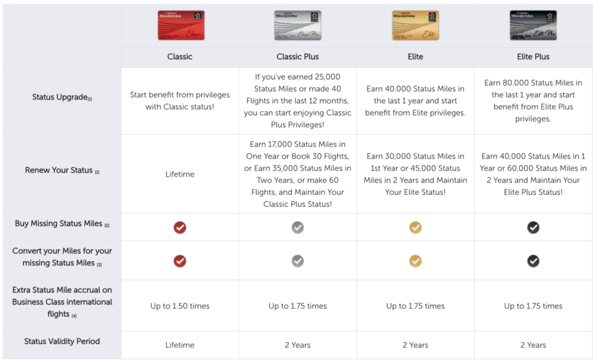This screenshot has width=598, height=364.
Task: Click red checkmark for Convert your Miles row
Action: tap(180, 261)
